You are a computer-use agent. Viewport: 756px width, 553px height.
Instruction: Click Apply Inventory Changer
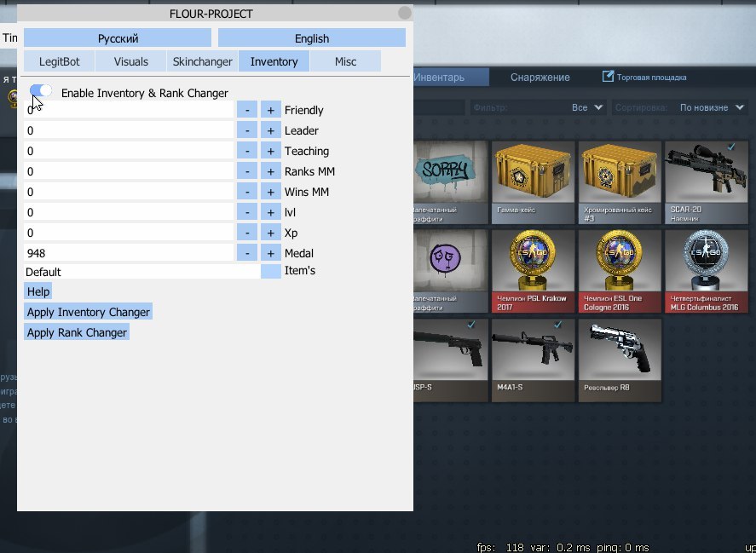[x=89, y=312]
